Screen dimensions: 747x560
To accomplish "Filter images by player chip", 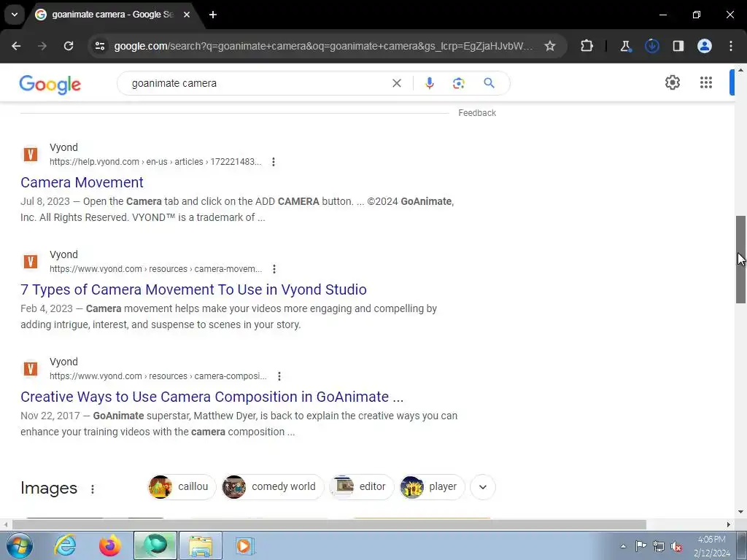I will (x=432, y=486).
